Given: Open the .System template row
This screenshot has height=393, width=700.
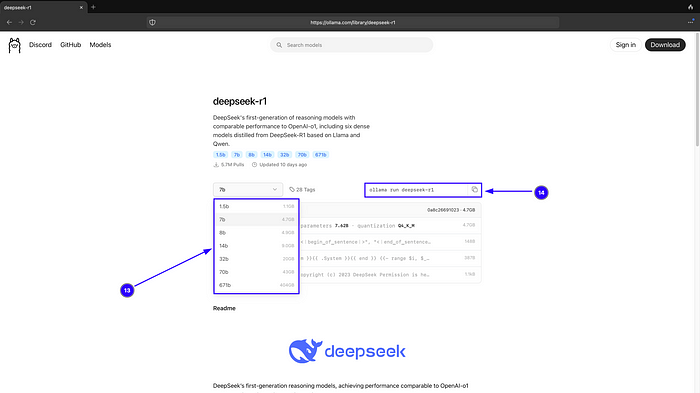Looking at the screenshot, I should pos(391,258).
